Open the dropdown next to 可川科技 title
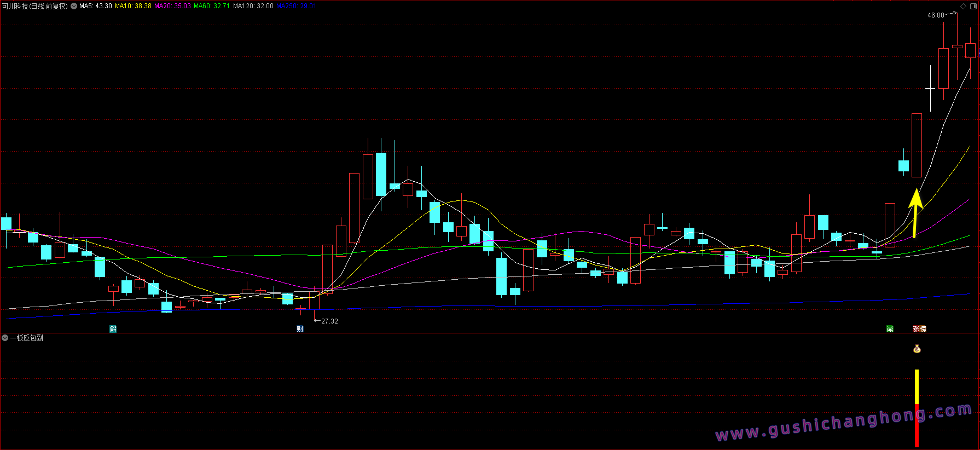The image size is (980, 450). (74, 6)
